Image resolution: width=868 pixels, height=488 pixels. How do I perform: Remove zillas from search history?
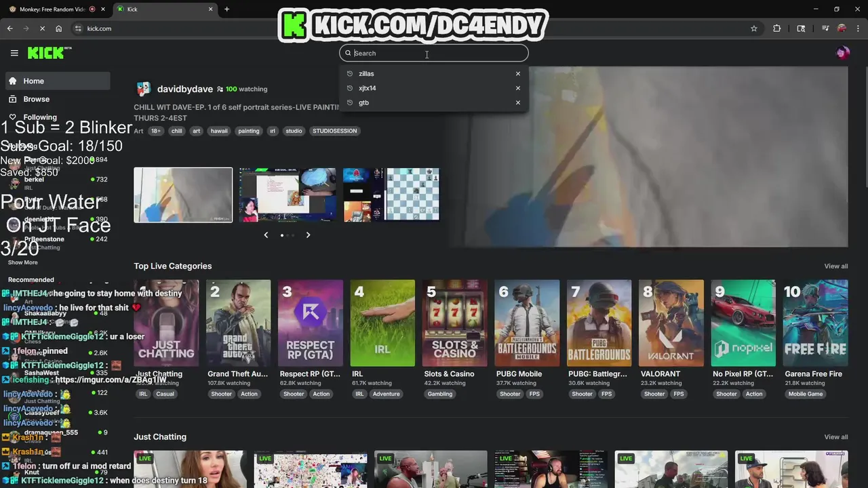click(518, 74)
